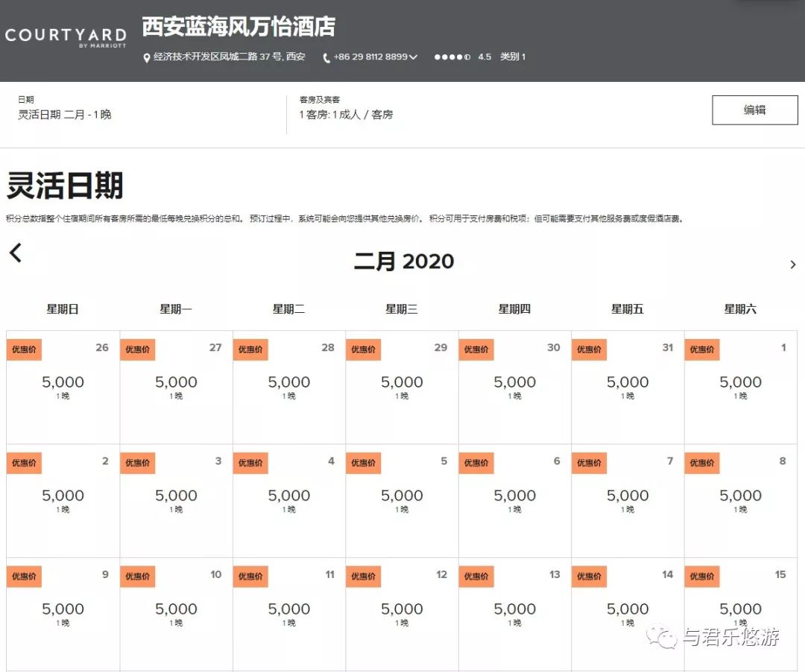The image size is (805, 672).
Task: Select February 11 calendar cell
Action: (x=289, y=615)
